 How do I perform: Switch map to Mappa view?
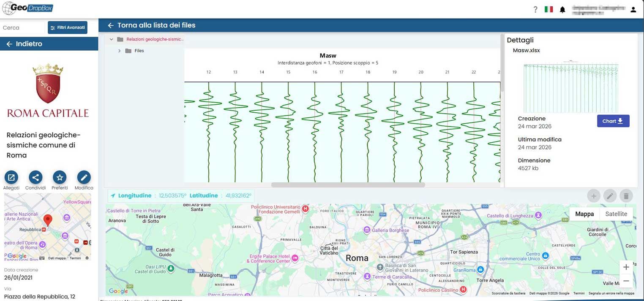[584, 214]
